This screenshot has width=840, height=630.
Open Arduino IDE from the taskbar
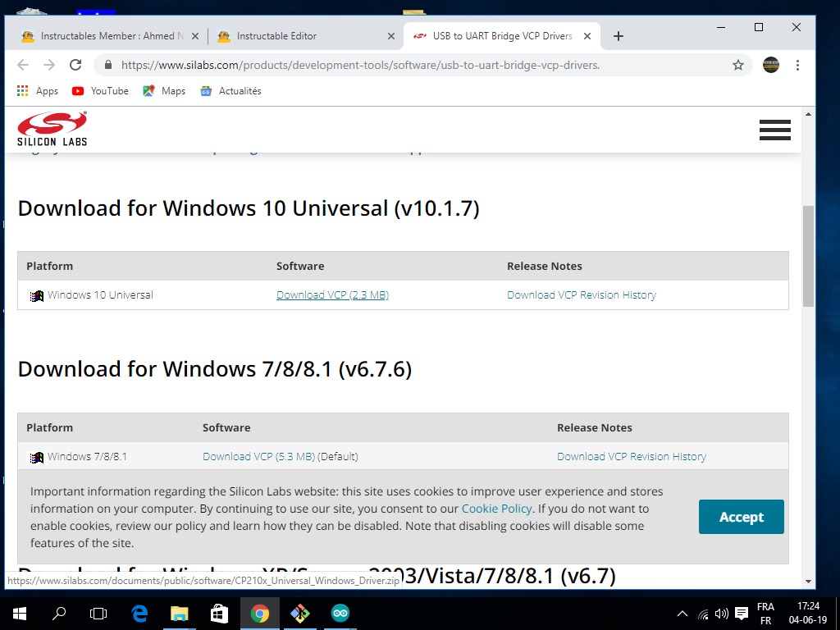click(x=340, y=614)
